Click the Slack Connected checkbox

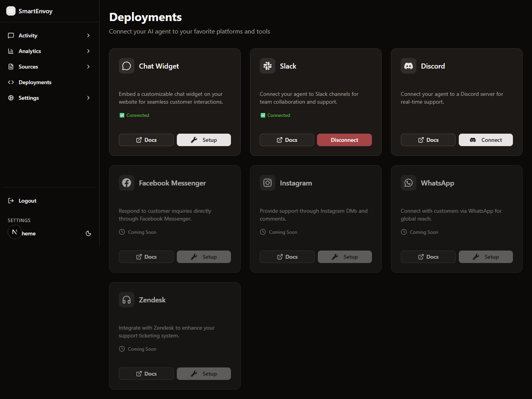(x=263, y=115)
